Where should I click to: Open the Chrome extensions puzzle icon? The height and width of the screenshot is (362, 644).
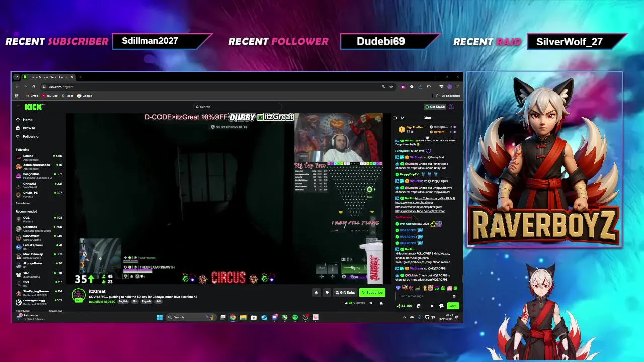pos(429,87)
